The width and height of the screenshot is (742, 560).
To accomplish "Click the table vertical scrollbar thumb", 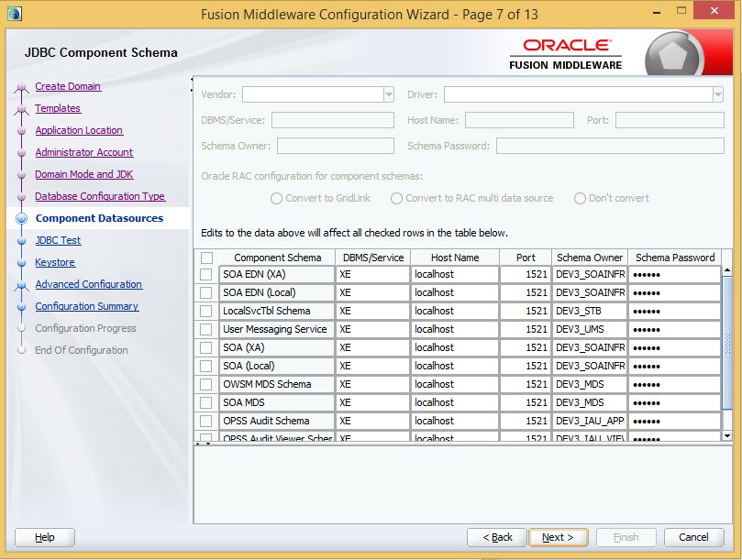I will click(727, 343).
